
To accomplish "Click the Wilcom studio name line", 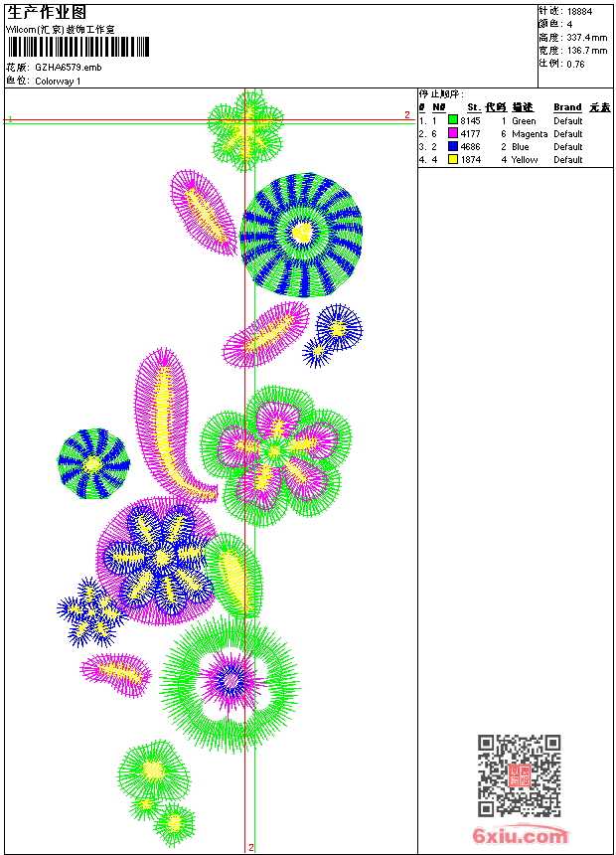I will [61, 30].
